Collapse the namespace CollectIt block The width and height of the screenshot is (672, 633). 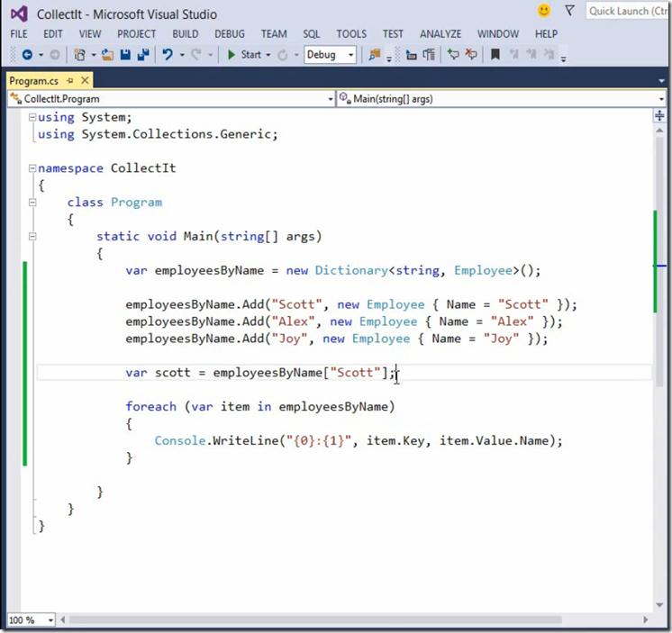[32, 168]
